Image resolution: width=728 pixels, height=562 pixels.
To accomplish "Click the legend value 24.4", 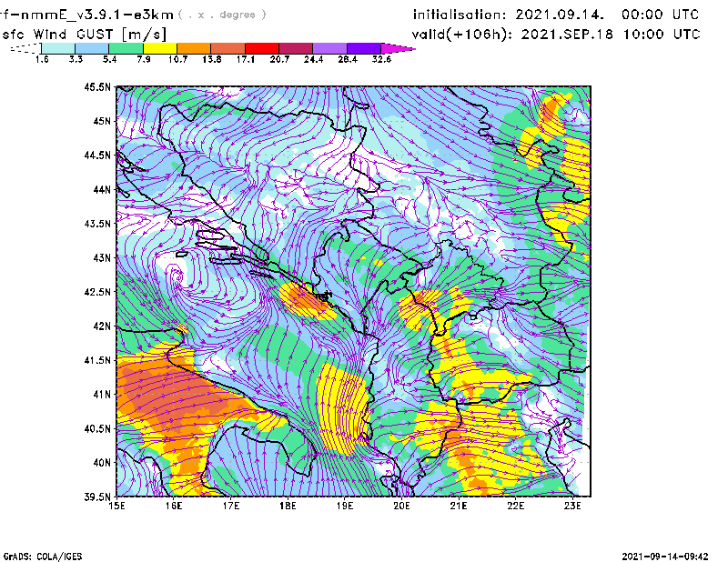I will 313,59.
